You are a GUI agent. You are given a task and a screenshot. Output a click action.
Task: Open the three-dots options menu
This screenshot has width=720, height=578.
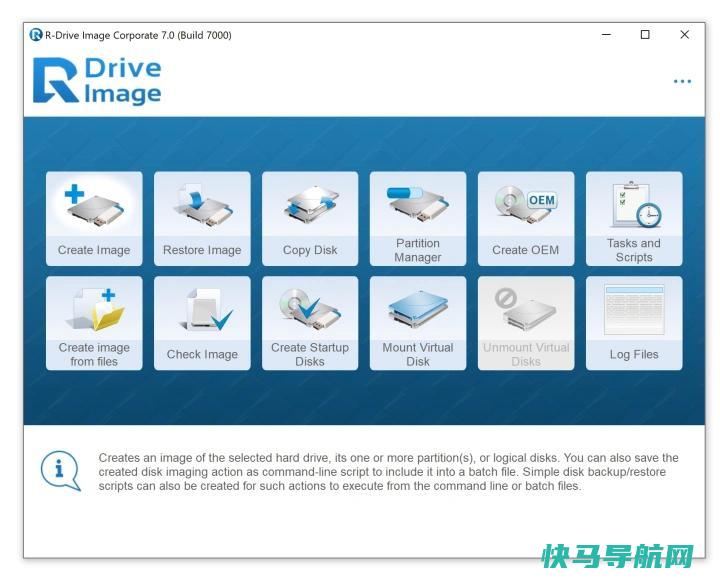pos(682,82)
